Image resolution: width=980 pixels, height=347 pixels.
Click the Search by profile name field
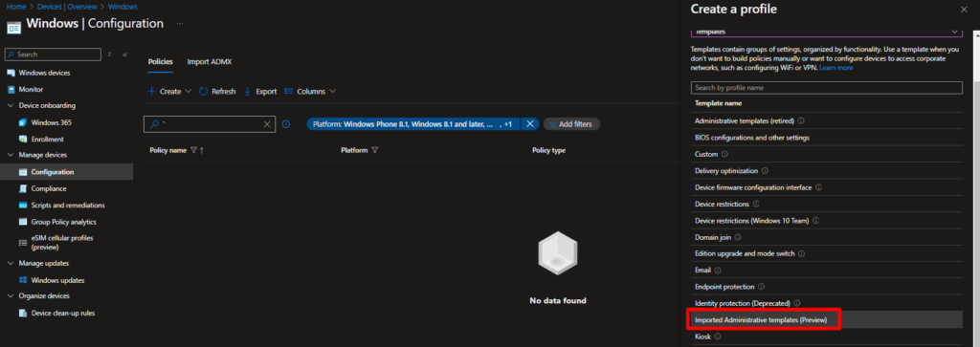826,88
